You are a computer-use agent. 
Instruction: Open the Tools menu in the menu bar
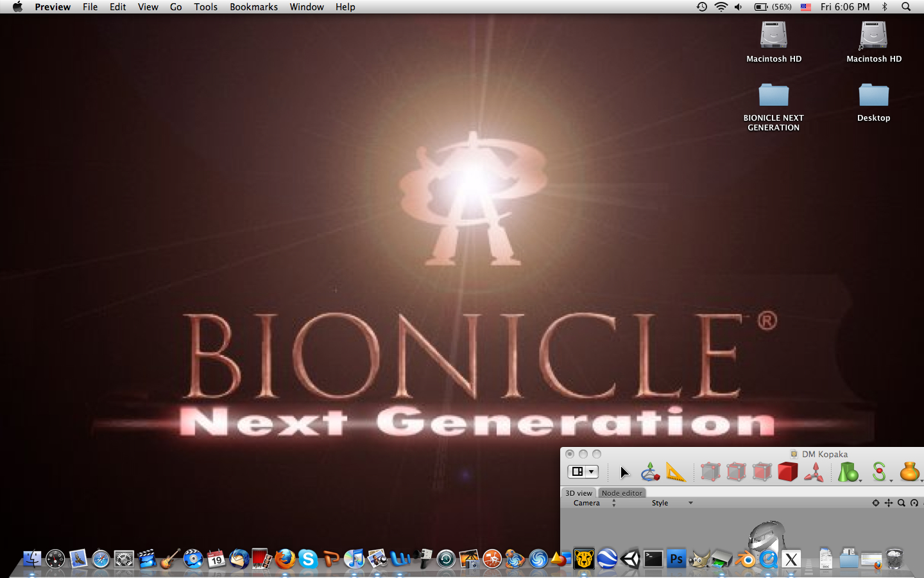coord(205,7)
